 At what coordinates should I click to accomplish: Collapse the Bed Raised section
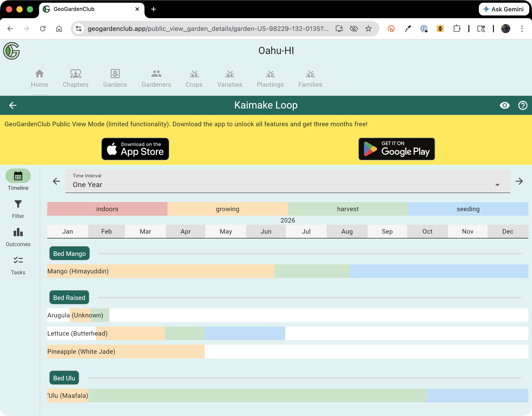[x=69, y=298]
